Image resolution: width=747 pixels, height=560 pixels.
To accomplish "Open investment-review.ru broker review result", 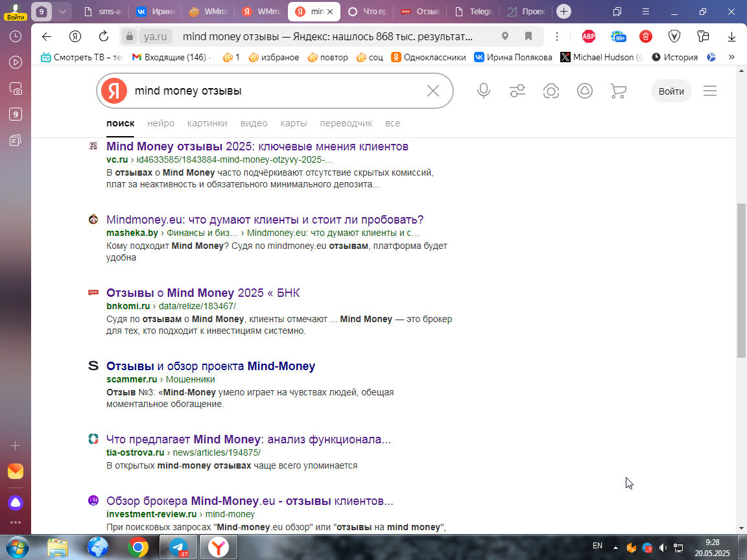I will click(x=250, y=501).
